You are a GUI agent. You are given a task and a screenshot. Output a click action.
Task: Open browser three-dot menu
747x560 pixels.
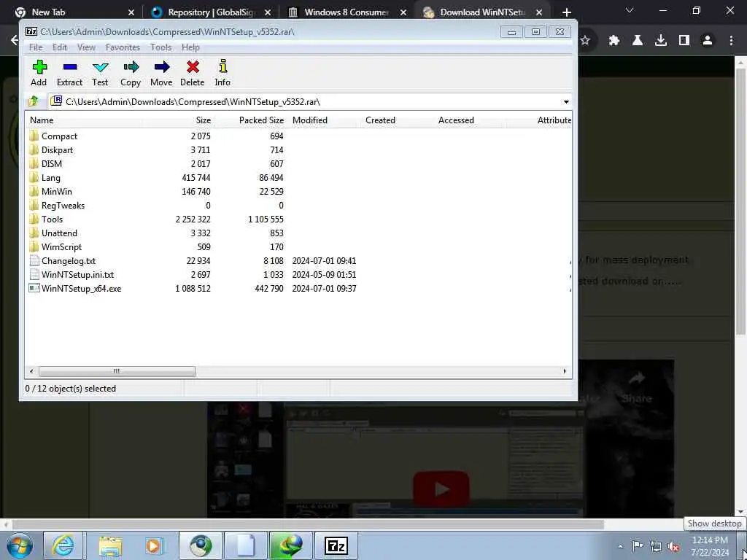coord(731,41)
